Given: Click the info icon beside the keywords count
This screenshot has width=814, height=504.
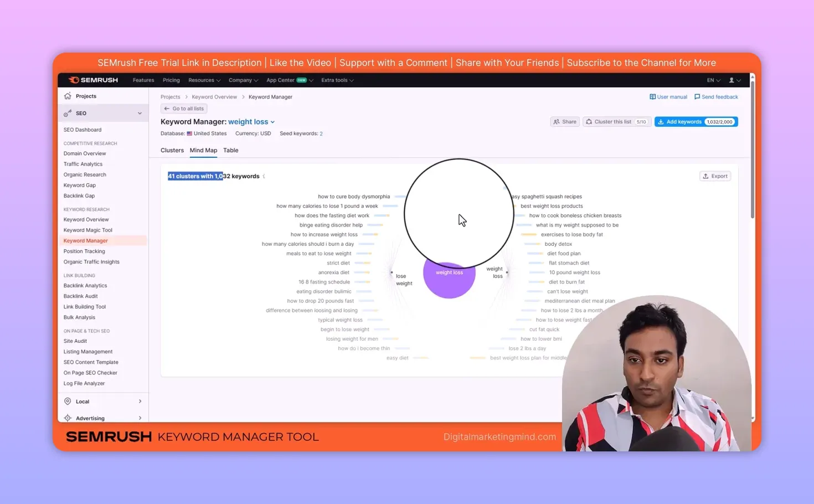Looking at the screenshot, I should [264, 176].
